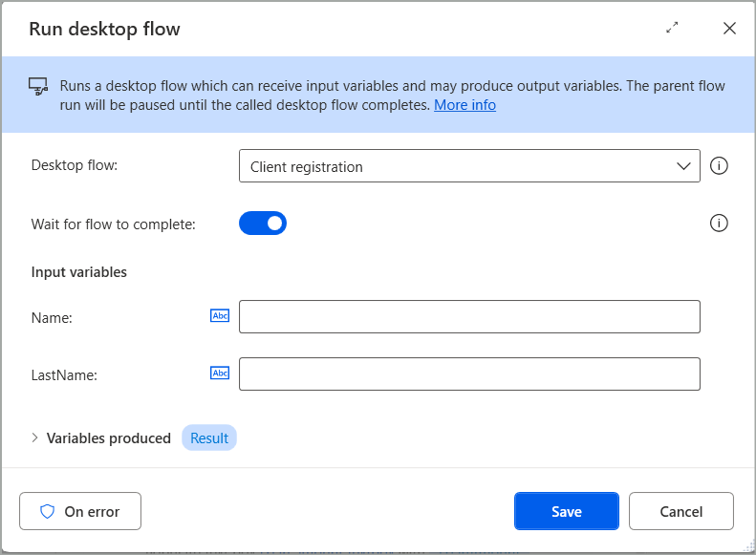Expand the dialog with the resize arrows icon
756x555 pixels.
[672, 28]
